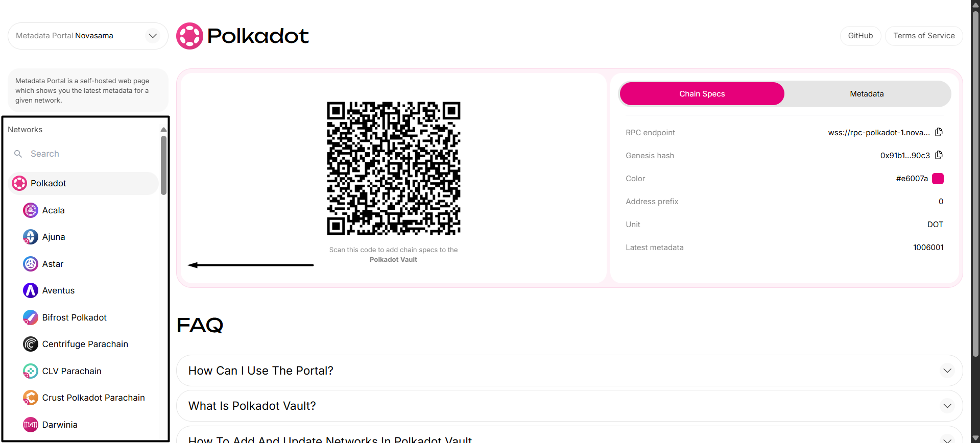Switch to the Metadata tab
The width and height of the screenshot is (980, 443).
point(867,94)
